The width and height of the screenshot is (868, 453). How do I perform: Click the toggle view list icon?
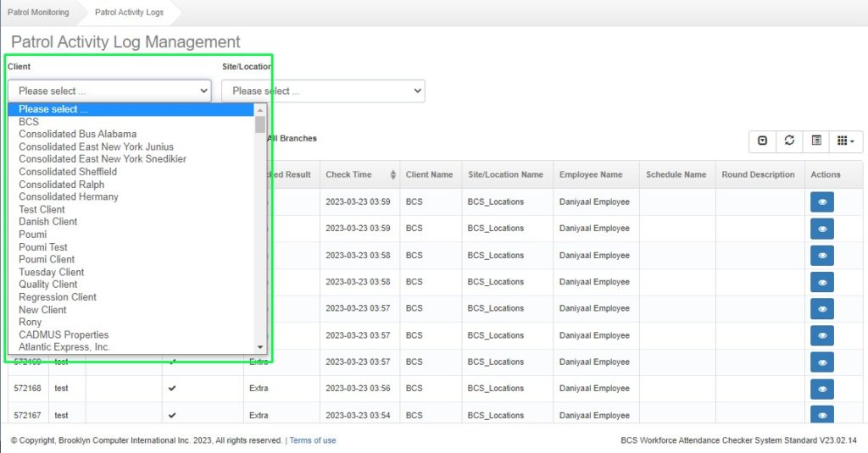pos(816,141)
